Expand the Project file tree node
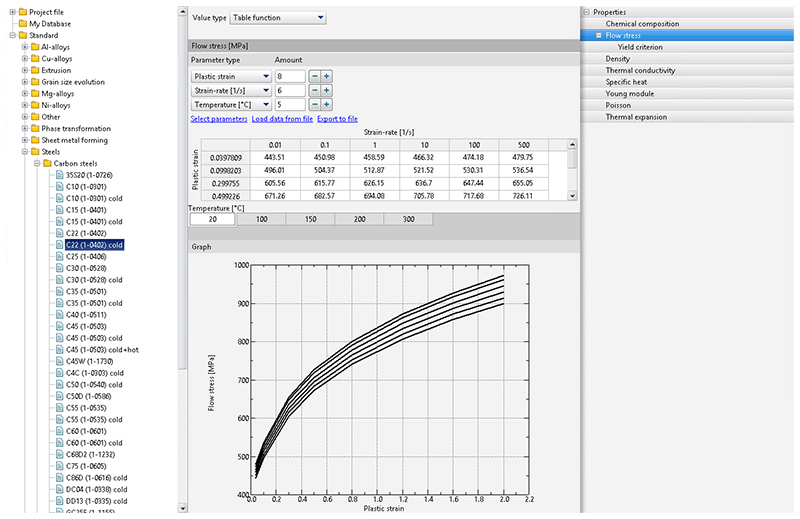Image resolution: width=800 pixels, height=519 pixels. [10, 12]
